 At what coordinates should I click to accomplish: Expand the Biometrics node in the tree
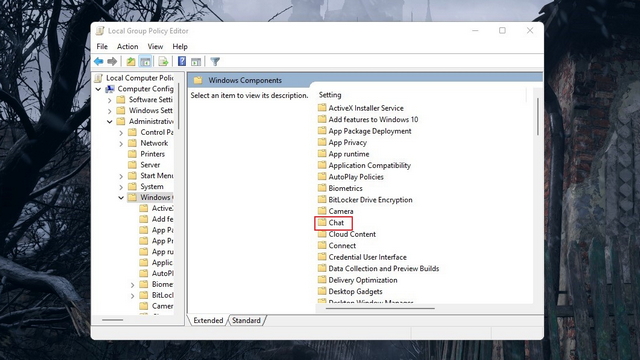[132, 284]
